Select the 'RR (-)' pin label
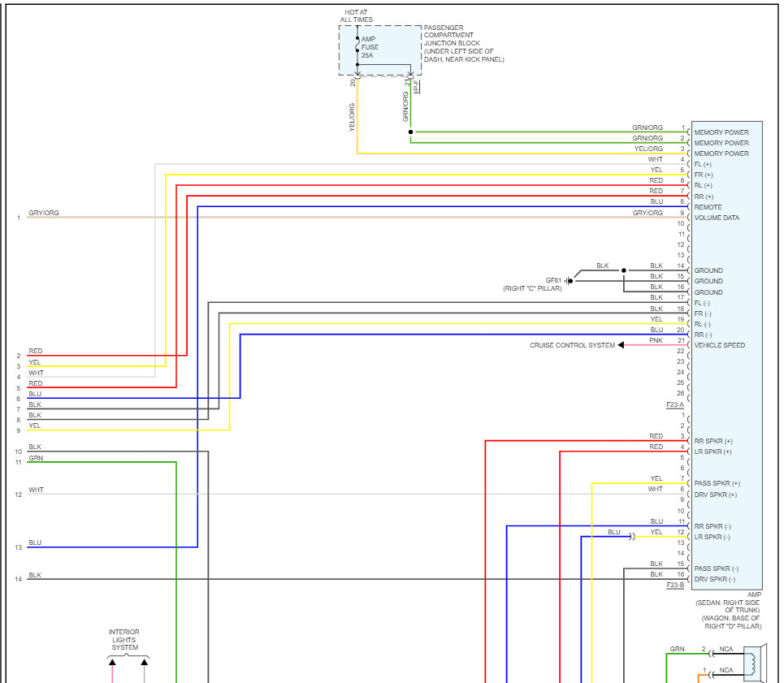Viewport: 784px width, 683px height. (703, 335)
